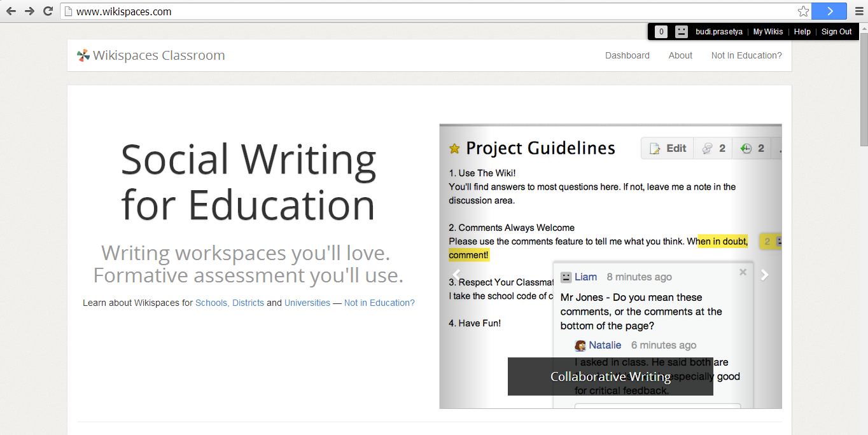Click Sign Out link
The image size is (868, 435).
836,32
